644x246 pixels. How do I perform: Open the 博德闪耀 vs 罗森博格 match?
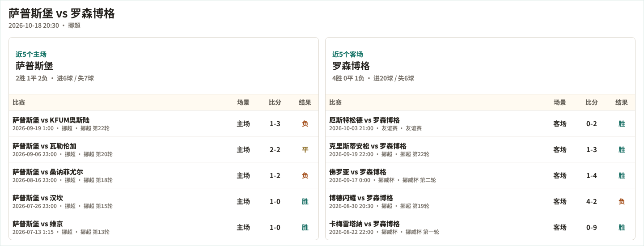[480, 201]
